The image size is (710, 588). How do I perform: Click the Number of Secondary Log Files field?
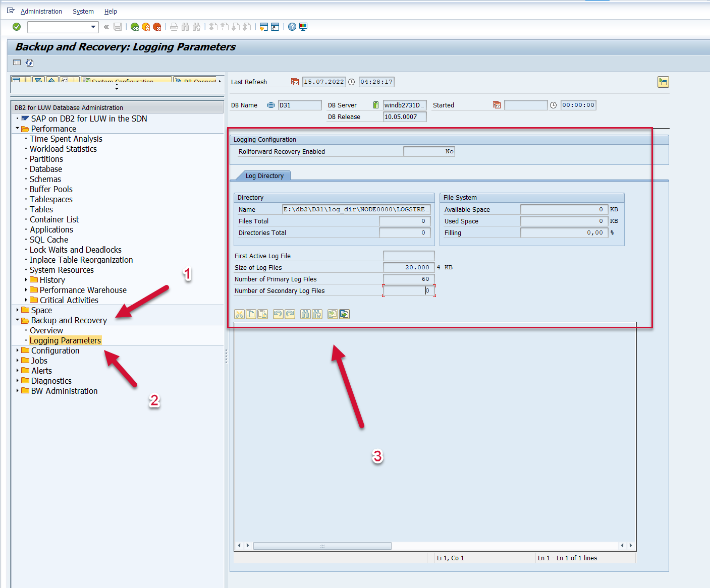408,291
